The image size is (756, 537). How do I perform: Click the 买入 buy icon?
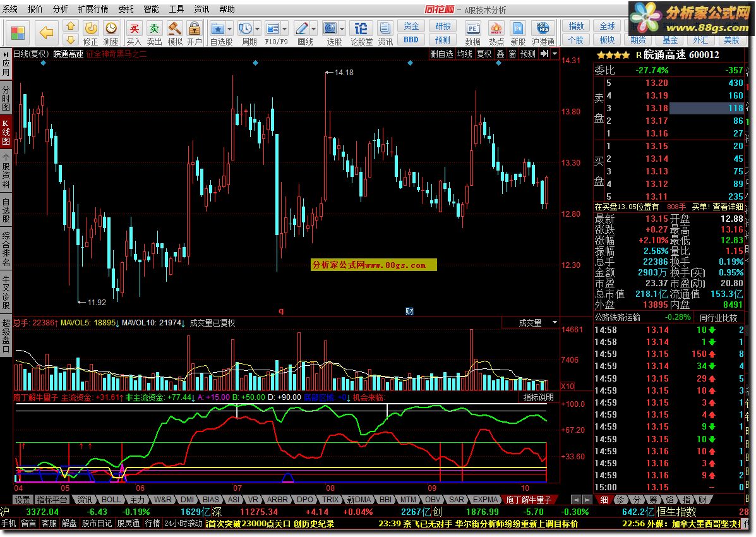pyautogui.click(x=134, y=33)
